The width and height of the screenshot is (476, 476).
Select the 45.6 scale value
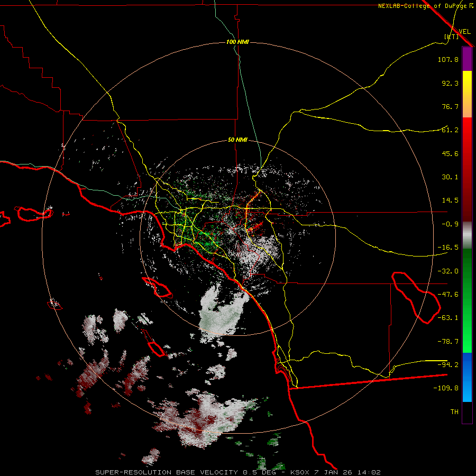coord(450,153)
